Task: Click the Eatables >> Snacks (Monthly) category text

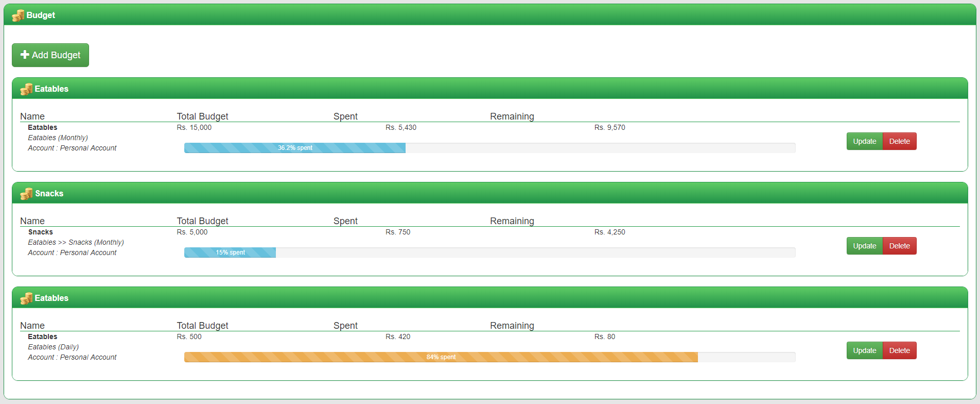Action: [x=76, y=242]
